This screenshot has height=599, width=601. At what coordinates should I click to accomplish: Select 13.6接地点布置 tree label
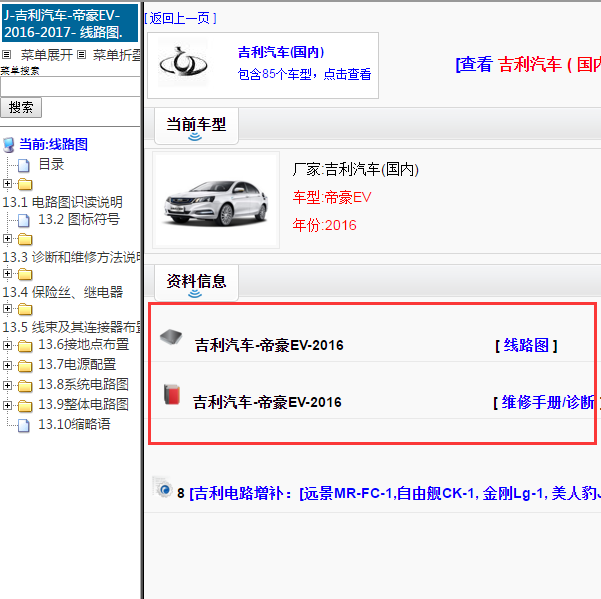pyautogui.click(x=84, y=345)
